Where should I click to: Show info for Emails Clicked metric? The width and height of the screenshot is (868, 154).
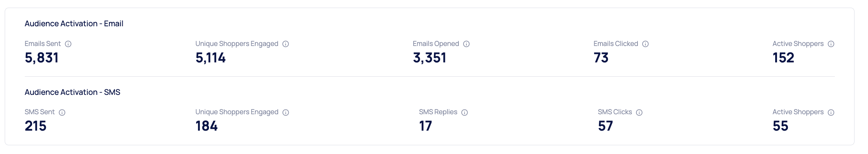click(646, 44)
